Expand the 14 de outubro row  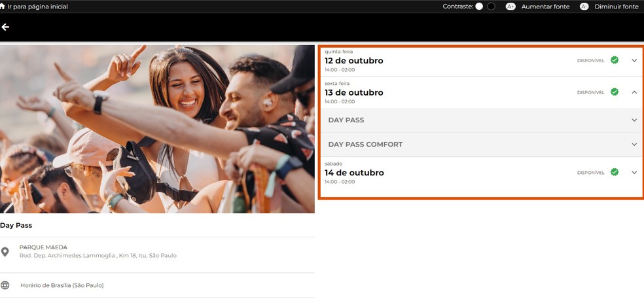tap(634, 173)
